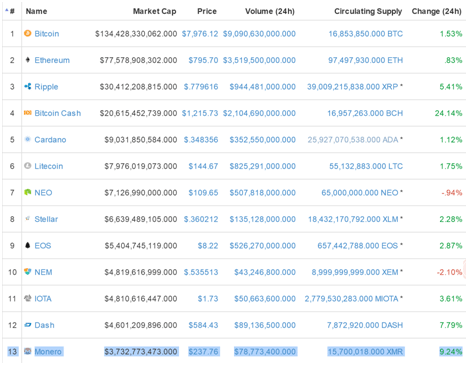Sort table by Change (24h) header
Viewport: 468px width, 365px height.
coord(437,11)
